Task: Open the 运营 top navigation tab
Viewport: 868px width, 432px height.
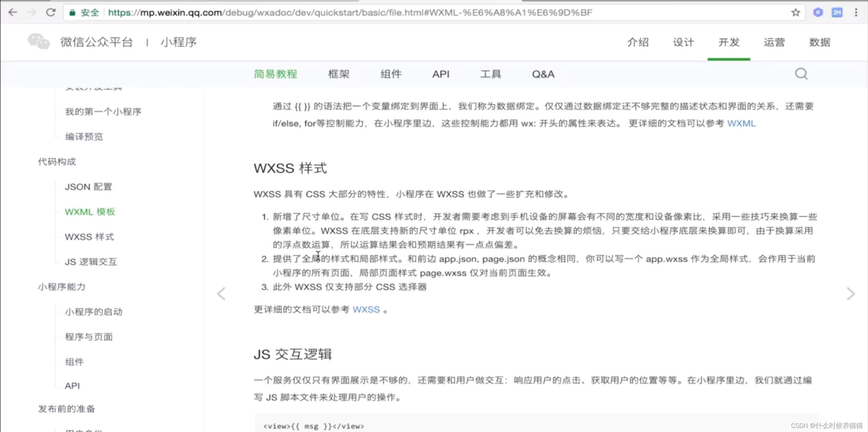Action: [774, 42]
